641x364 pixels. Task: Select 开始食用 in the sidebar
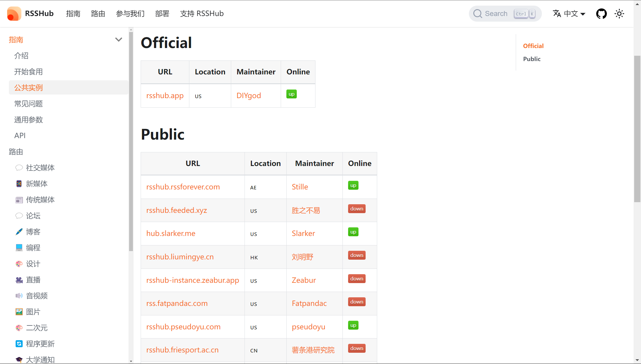tap(69, 72)
